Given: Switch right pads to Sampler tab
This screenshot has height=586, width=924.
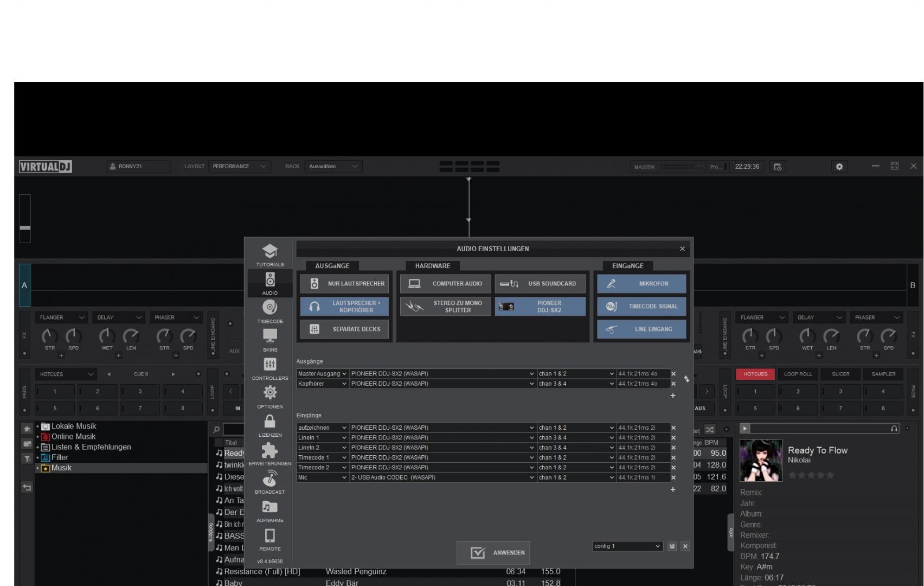Looking at the screenshot, I should coord(883,374).
